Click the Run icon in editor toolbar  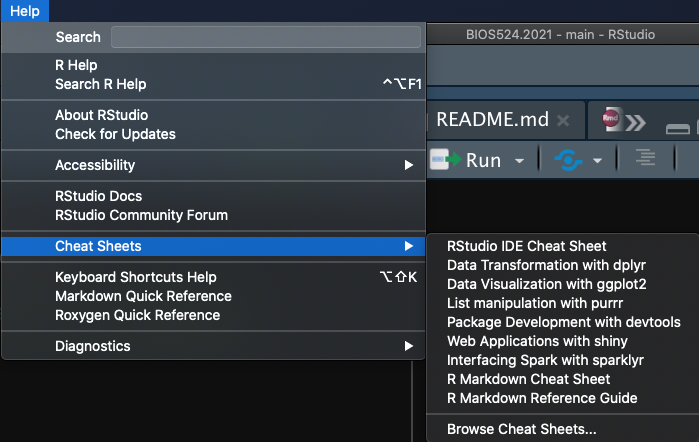(x=446, y=159)
